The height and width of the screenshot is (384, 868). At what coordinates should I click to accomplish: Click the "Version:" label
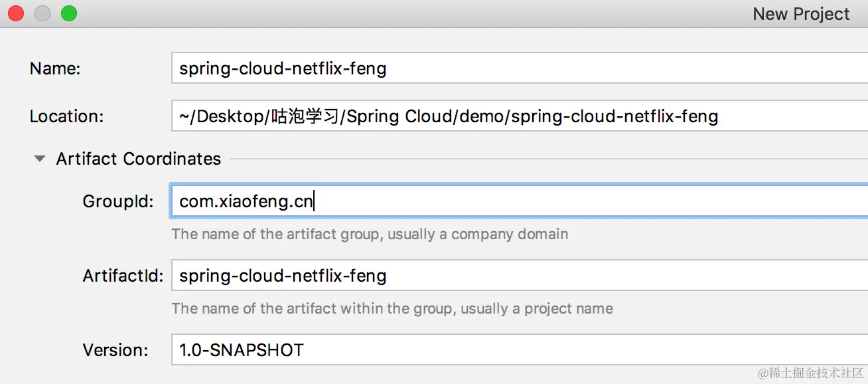pos(115,350)
